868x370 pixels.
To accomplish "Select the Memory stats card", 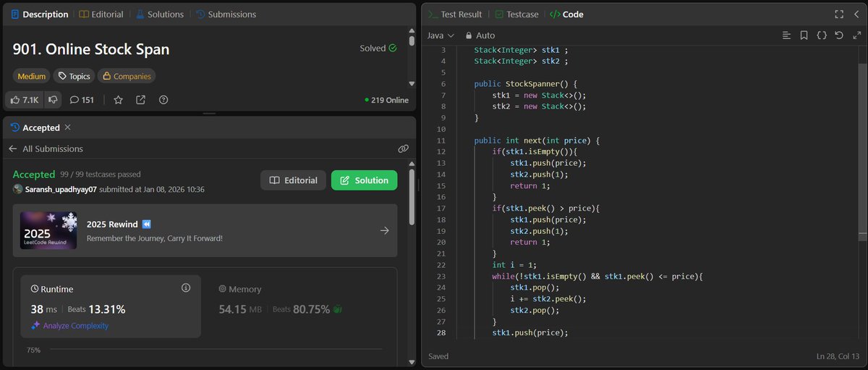I will 298,306.
